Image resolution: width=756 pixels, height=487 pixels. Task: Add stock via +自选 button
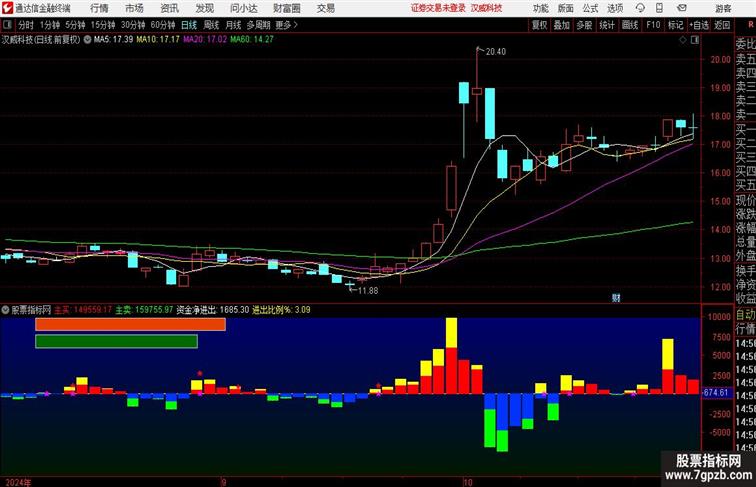click(699, 25)
